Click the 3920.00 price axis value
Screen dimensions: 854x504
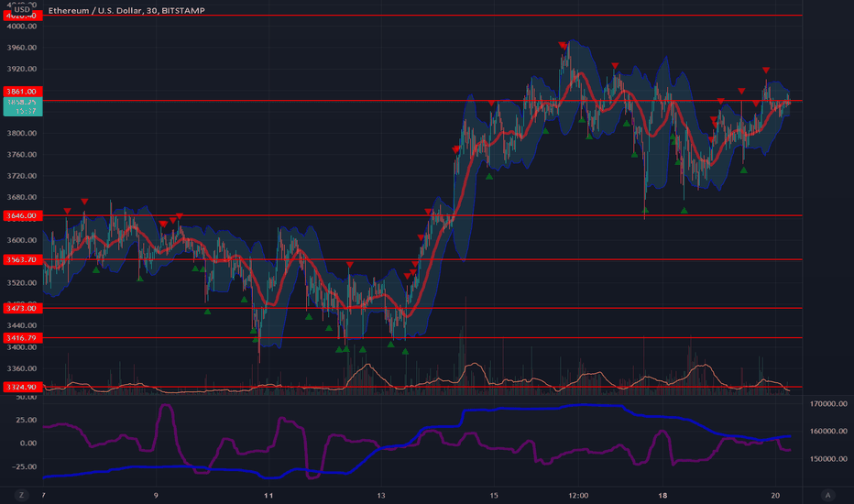[22, 69]
